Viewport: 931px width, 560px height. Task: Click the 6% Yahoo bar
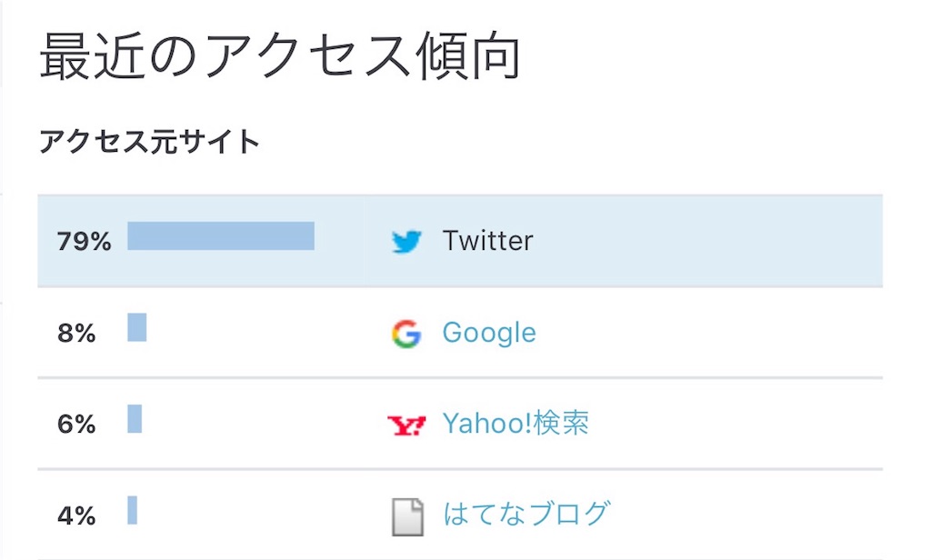coord(135,419)
